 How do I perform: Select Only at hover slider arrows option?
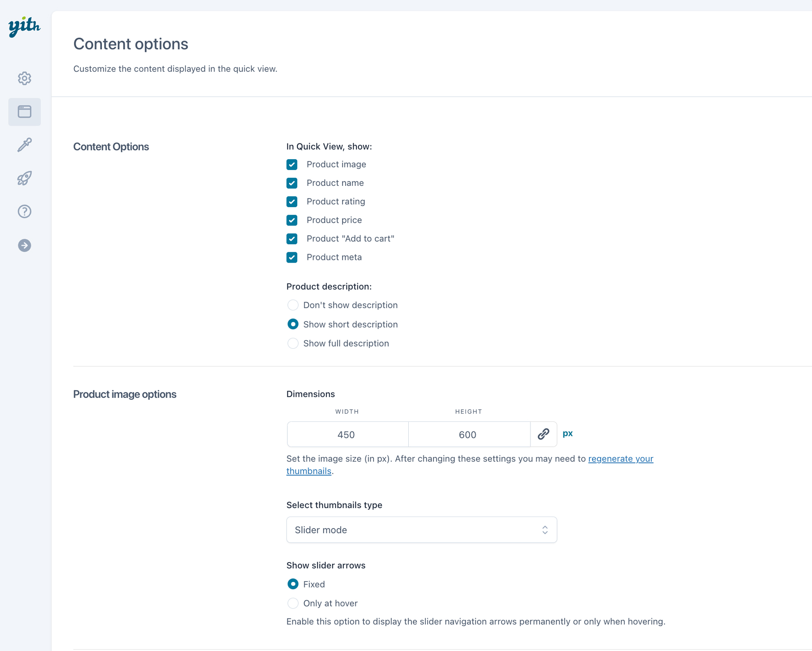pos(293,603)
